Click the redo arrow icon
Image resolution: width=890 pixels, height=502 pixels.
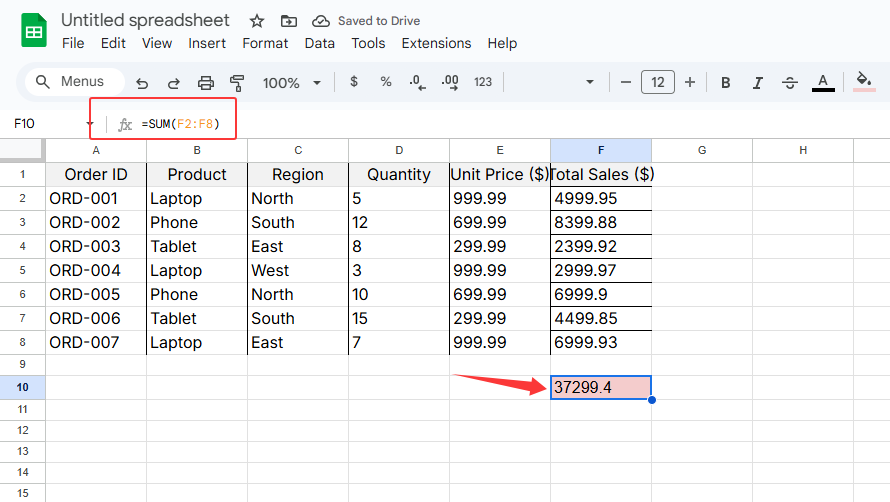pyautogui.click(x=173, y=83)
